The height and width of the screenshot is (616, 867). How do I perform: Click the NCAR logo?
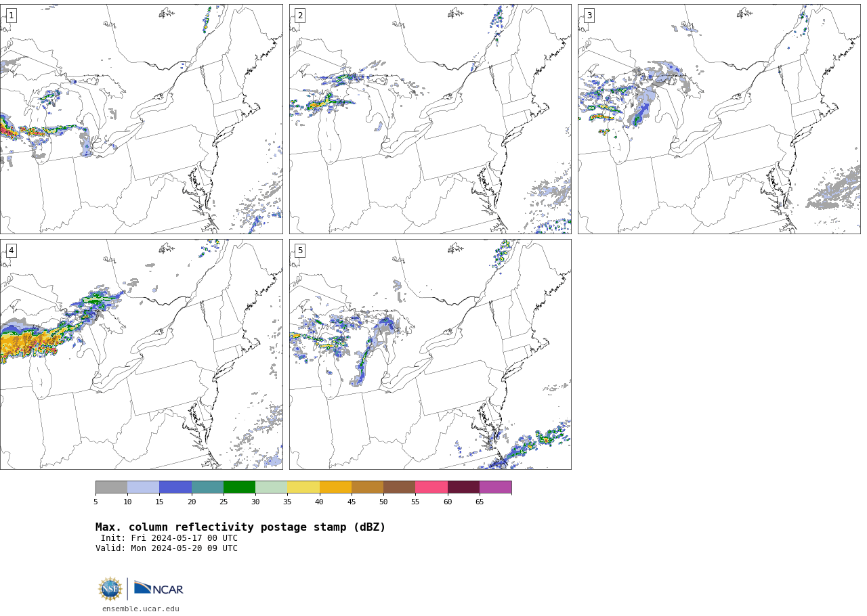(x=158, y=589)
